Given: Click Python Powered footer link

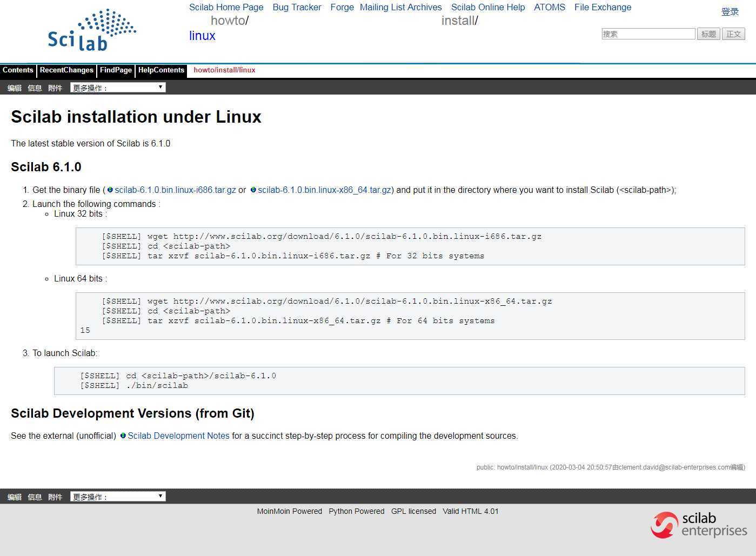Looking at the screenshot, I should [357, 511].
